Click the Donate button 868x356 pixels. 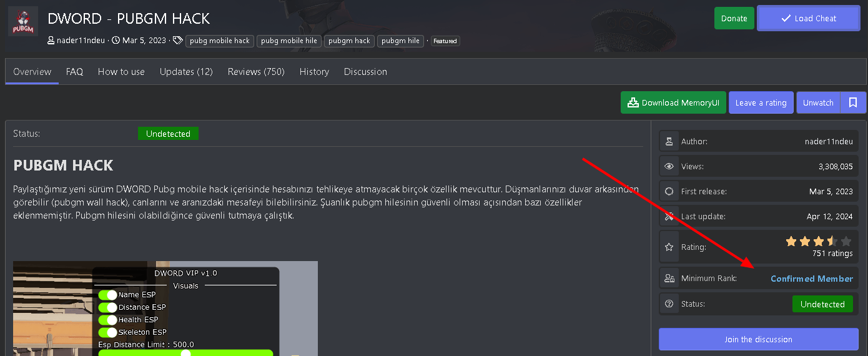coord(734,18)
